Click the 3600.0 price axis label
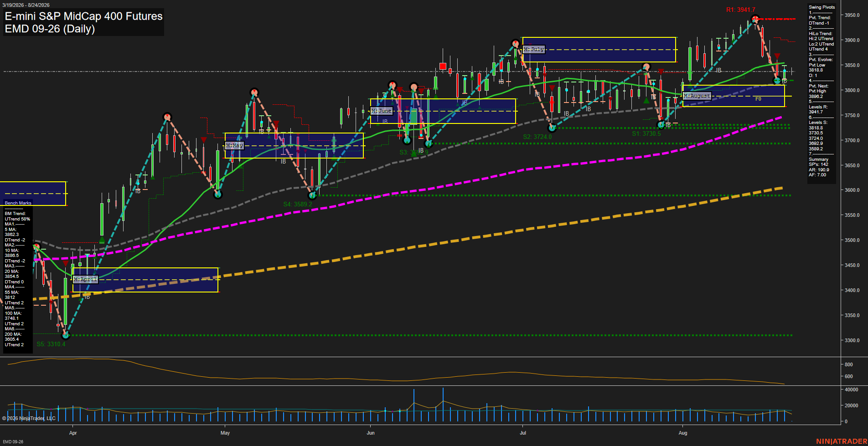 click(x=852, y=190)
